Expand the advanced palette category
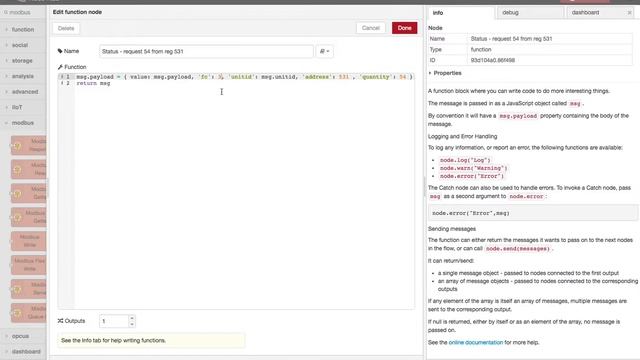This screenshot has height=360, width=640. pos(23,91)
